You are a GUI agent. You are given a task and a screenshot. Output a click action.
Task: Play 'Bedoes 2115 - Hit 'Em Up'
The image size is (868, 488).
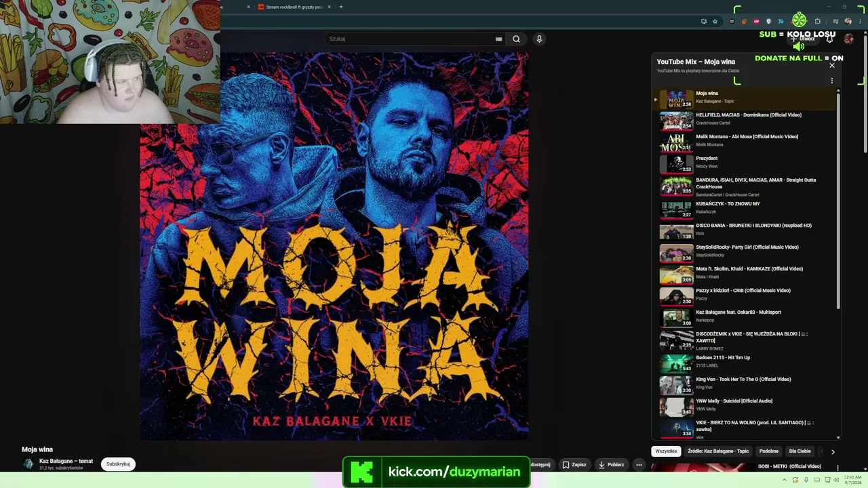pos(744,363)
